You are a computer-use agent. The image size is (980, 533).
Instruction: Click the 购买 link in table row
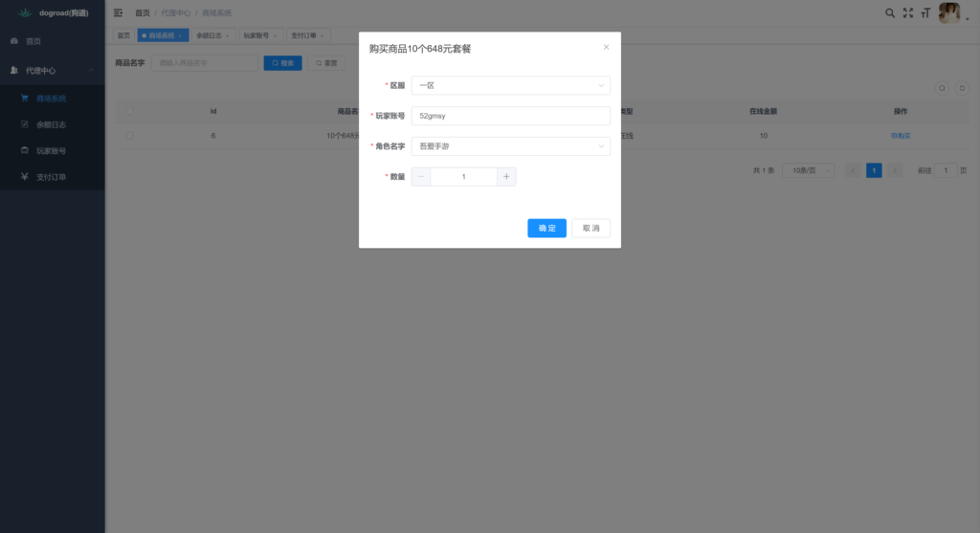pos(900,136)
